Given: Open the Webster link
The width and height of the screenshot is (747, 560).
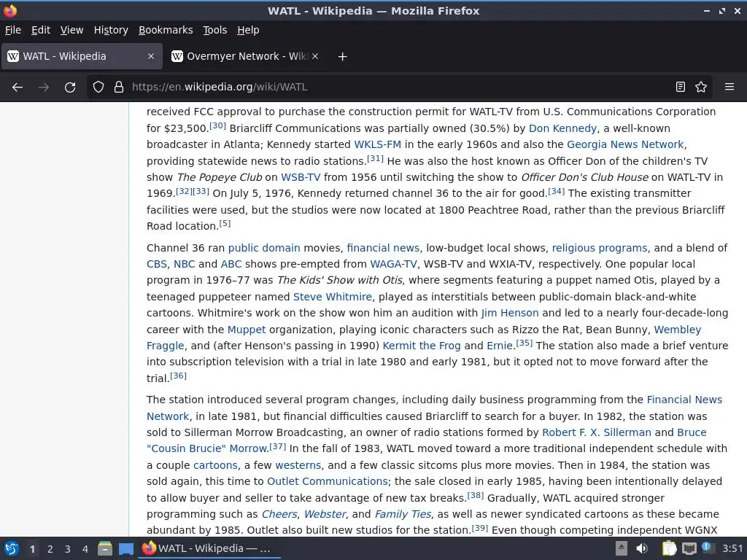Looking at the screenshot, I should pos(325,514).
